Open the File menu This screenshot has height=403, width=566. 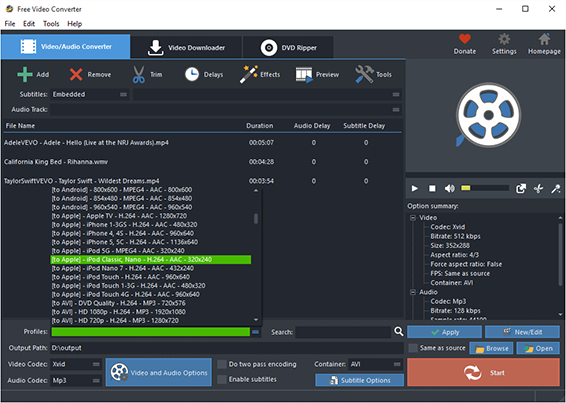click(x=10, y=24)
